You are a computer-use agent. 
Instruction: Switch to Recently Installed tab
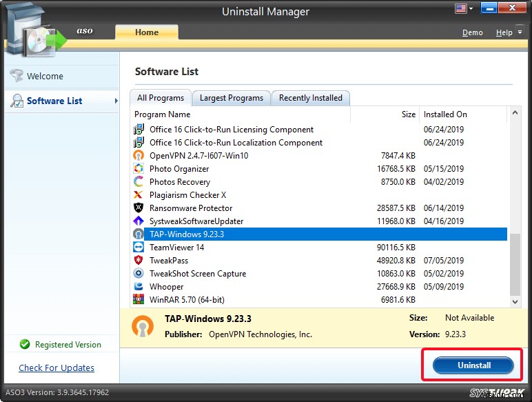310,98
